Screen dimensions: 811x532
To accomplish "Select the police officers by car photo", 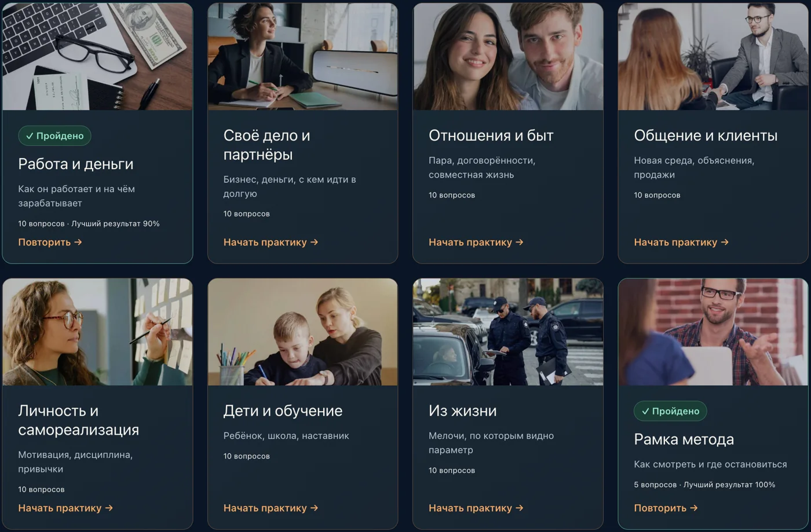I will click(508, 332).
